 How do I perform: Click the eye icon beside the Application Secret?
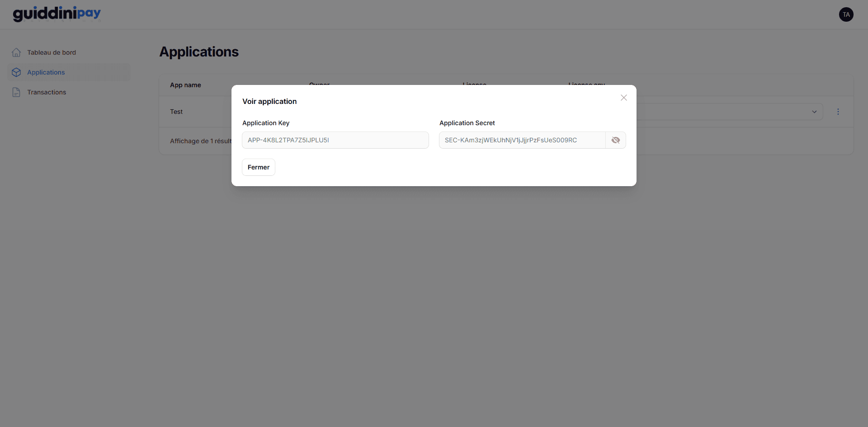click(616, 140)
